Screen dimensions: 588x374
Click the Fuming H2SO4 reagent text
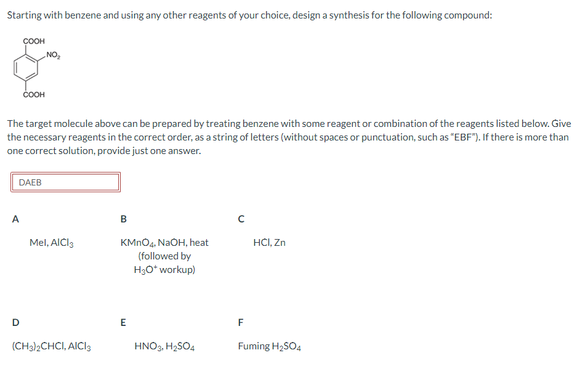point(273,346)
